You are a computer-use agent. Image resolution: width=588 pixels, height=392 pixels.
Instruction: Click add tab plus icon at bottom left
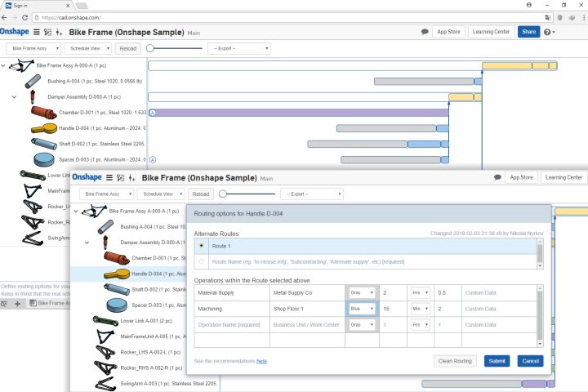[x=17, y=304]
